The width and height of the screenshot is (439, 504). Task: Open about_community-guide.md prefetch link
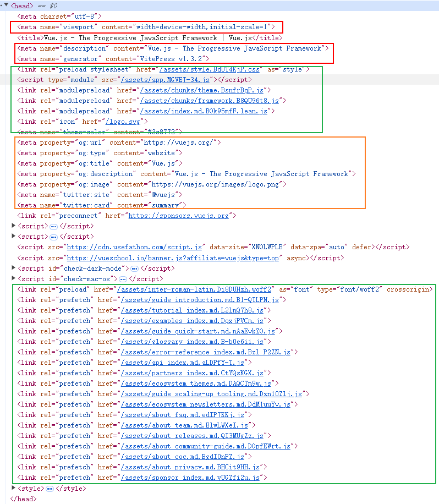[206, 446]
